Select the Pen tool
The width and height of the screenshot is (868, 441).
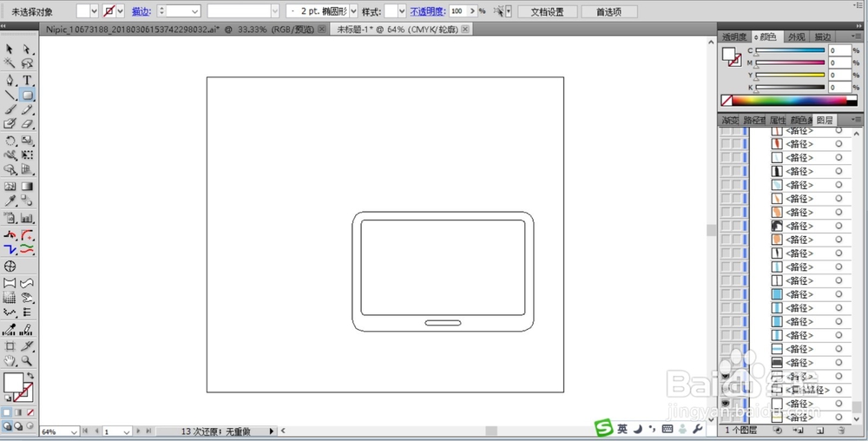[10, 81]
